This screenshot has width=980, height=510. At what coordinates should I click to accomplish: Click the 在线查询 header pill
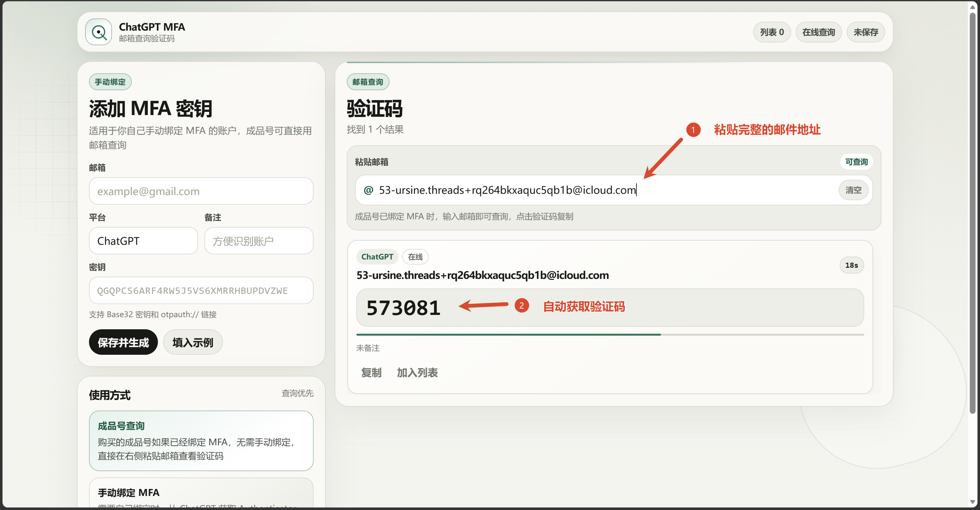point(818,32)
